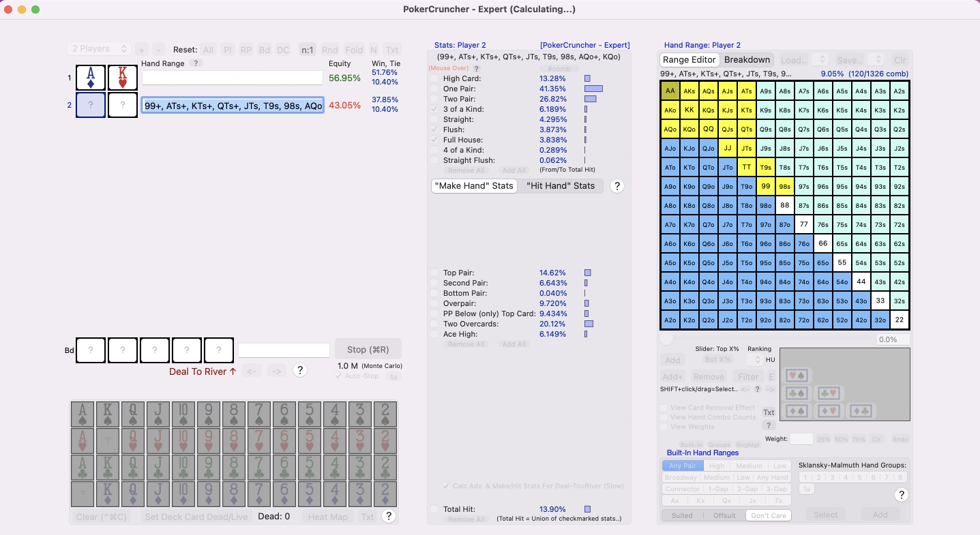
Task: Select the heart-spade suit combo icon
Action: pyautogui.click(x=797, y=376)
